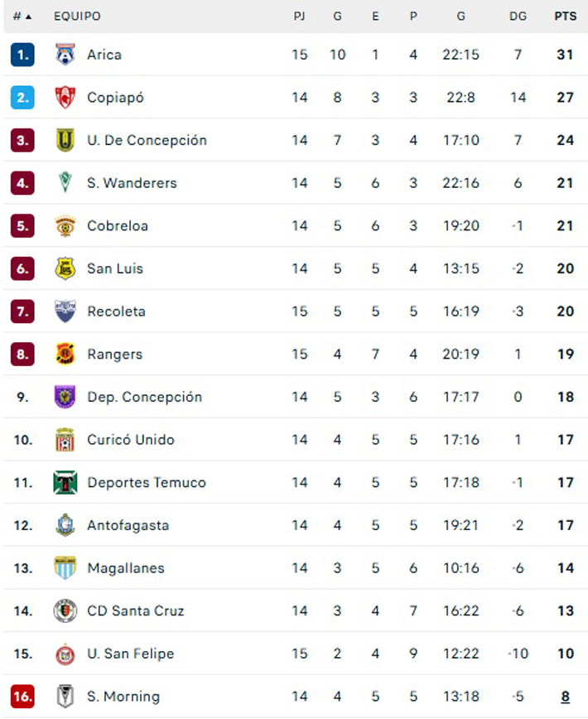Click the Curicó Unido crest icon
The image size is (588, 719).
[x=65, y=440]
